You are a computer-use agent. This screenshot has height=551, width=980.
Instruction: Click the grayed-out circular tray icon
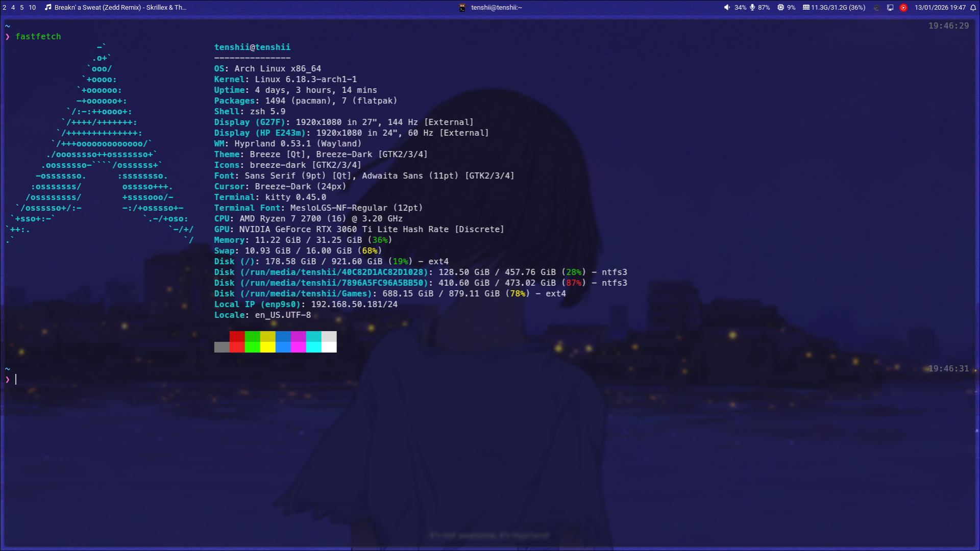tap(877, 8)
